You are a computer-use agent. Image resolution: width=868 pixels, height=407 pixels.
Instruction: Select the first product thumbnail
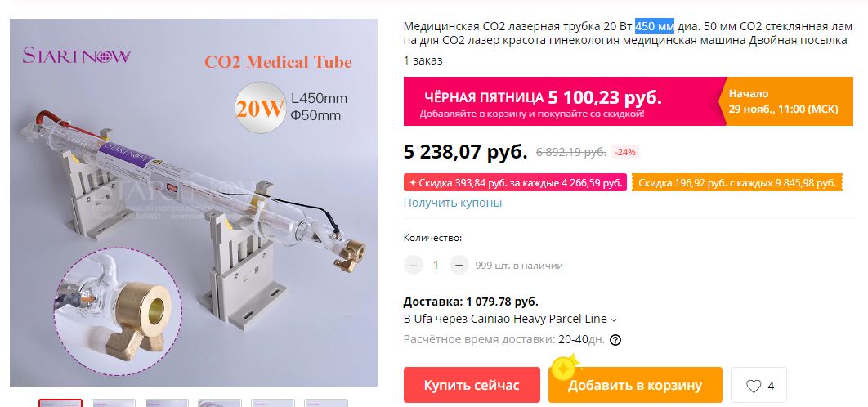pos(60,403)
